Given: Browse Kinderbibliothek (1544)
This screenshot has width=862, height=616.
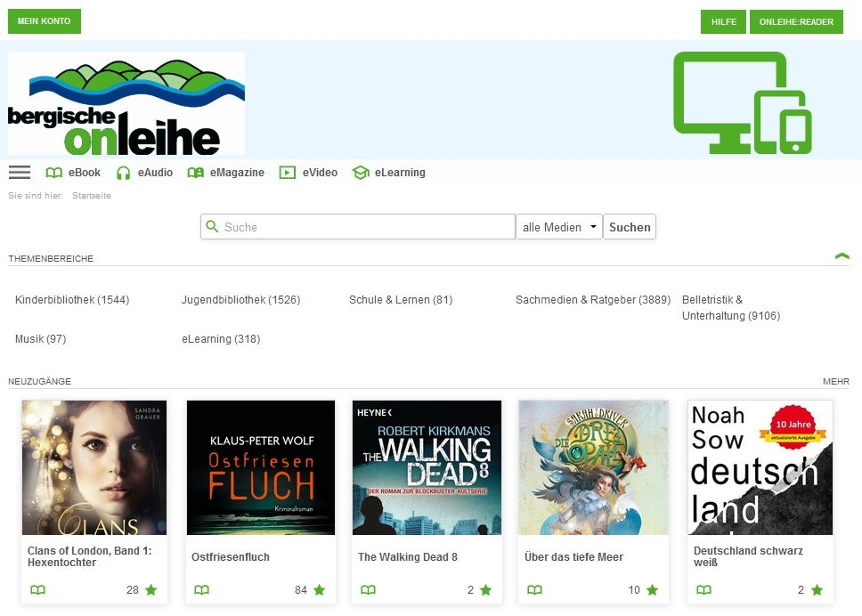Looking at the screenshot, I should pyautogui.click(x=72, y=300).
